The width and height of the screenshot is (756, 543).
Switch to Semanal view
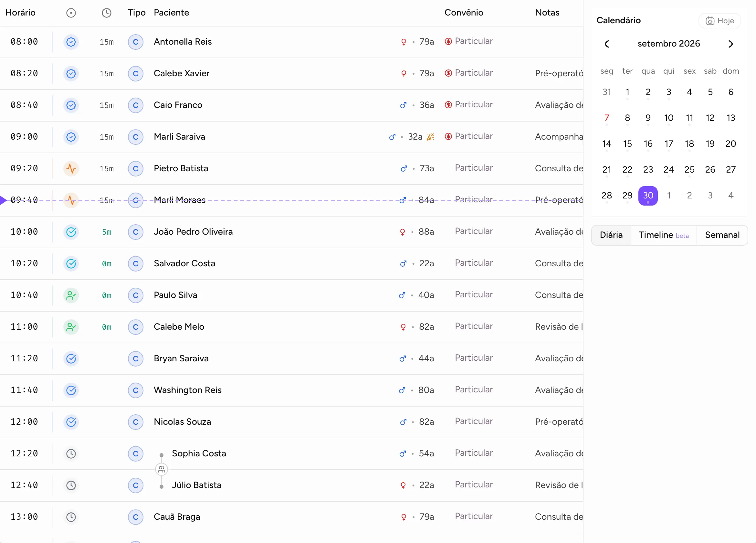pos(722,236)
